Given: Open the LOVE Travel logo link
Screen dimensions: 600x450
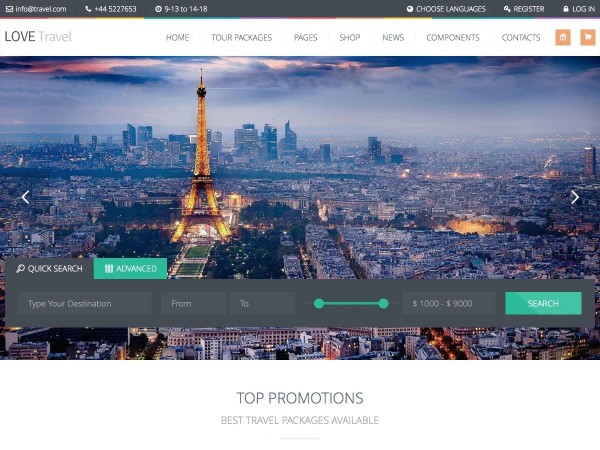Looking at the screenshot, I should pyautogui.click(x=38, y=37).
